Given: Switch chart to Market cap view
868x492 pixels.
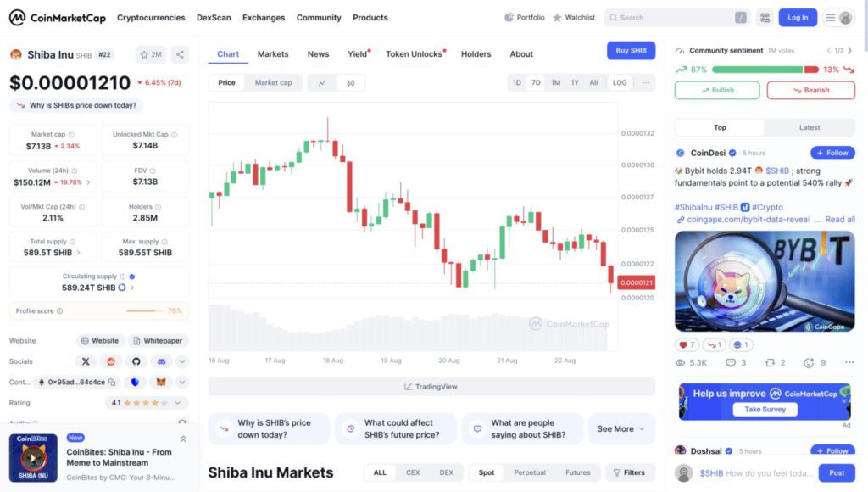Looking at the screenshot, I should coord(273,83).
